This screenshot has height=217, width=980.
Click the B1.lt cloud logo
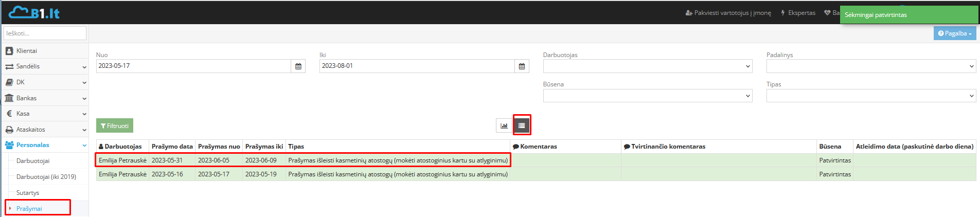click(x=34, y=13)
